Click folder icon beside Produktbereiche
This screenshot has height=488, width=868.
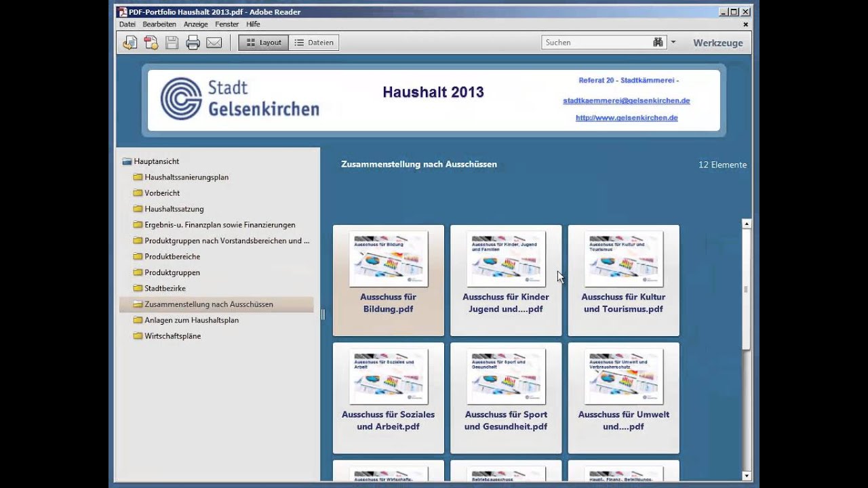click(x=138, y=256)
